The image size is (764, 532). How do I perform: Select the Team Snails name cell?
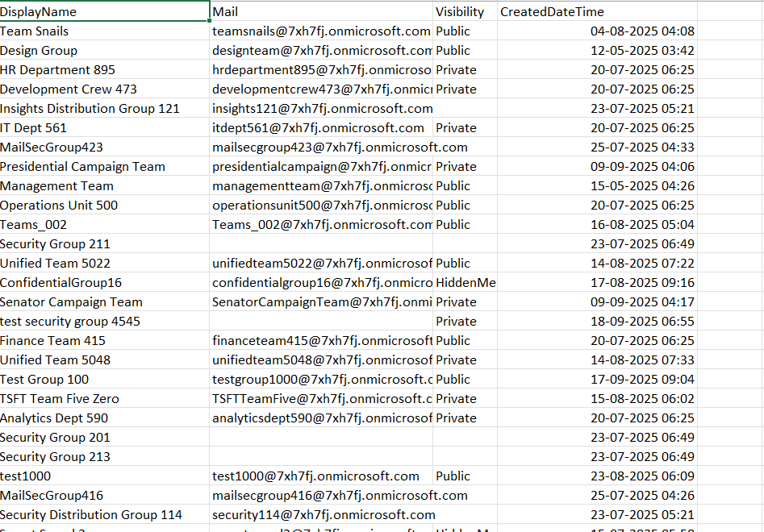click(104, 31)
